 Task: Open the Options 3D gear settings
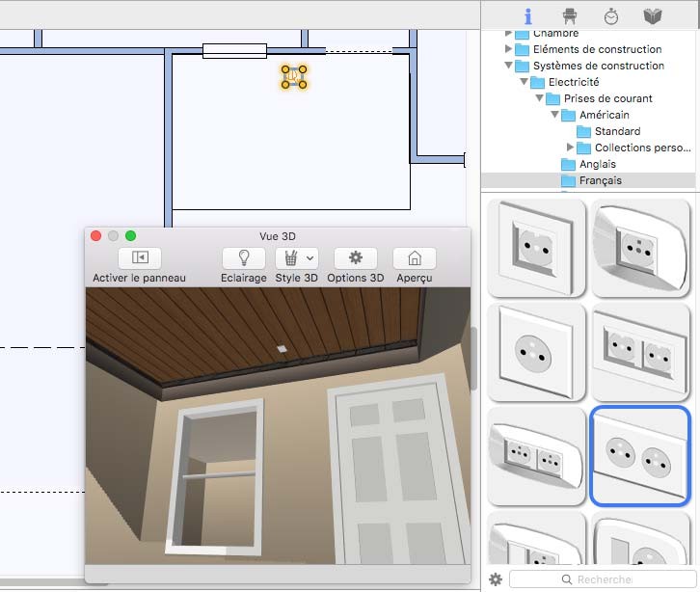(x=355, y=258)
